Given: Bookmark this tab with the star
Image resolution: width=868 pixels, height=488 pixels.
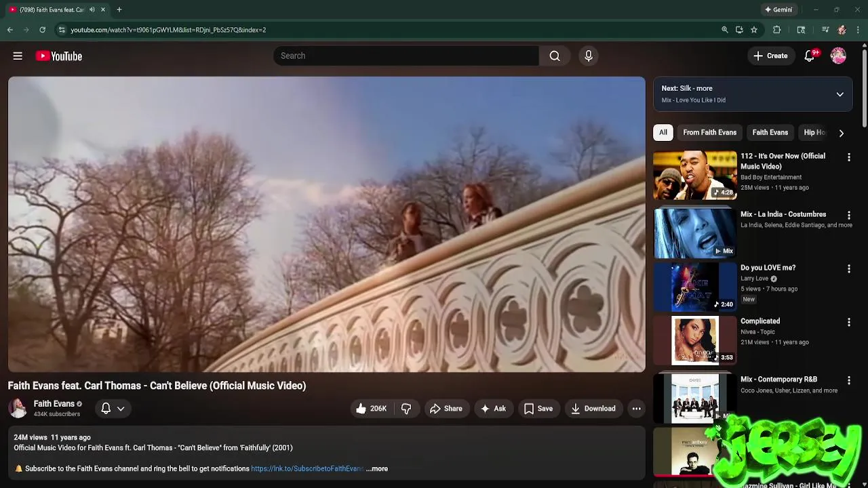Looking at the screenshot, I should (753, 30).
